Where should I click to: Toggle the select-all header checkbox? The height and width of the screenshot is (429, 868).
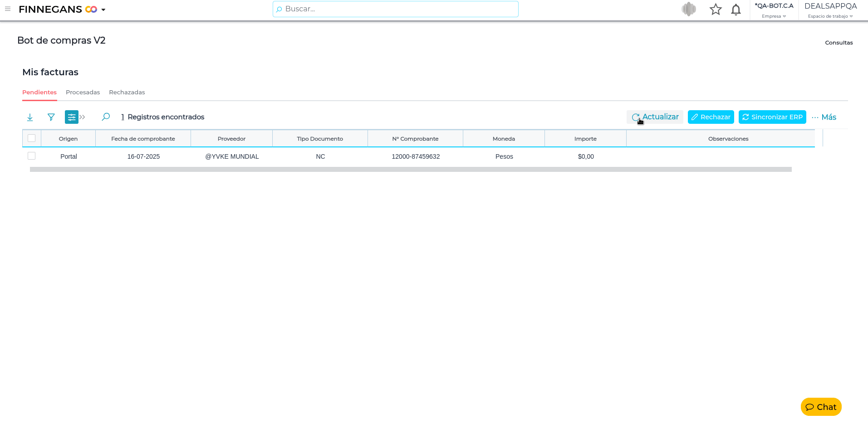click(x=32, y=138)
